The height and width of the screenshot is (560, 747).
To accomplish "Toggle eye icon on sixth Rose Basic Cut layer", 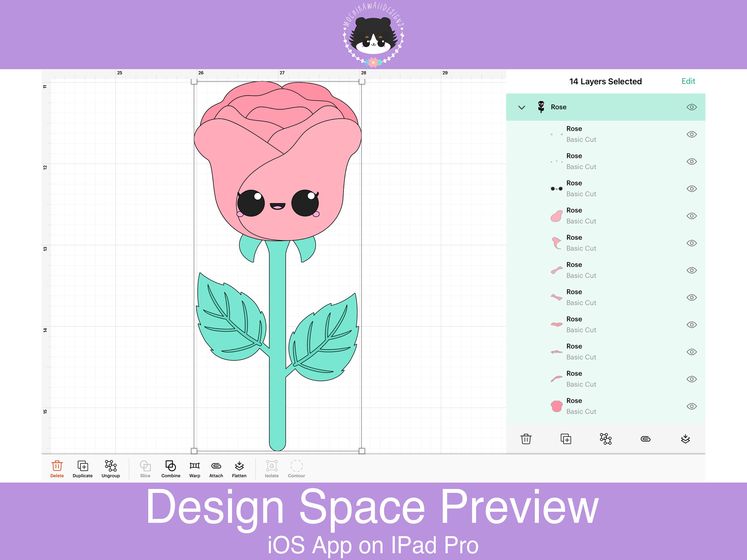I will point(692,270).
